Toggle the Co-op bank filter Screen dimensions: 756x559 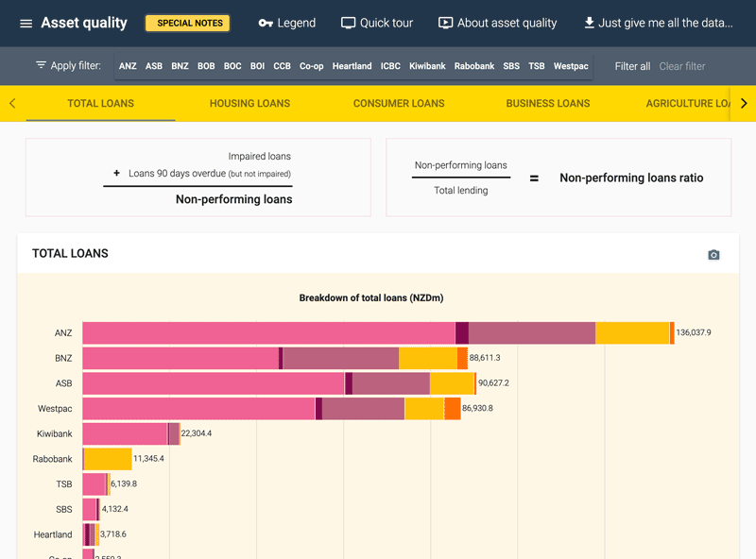click(x=312, y=66)
